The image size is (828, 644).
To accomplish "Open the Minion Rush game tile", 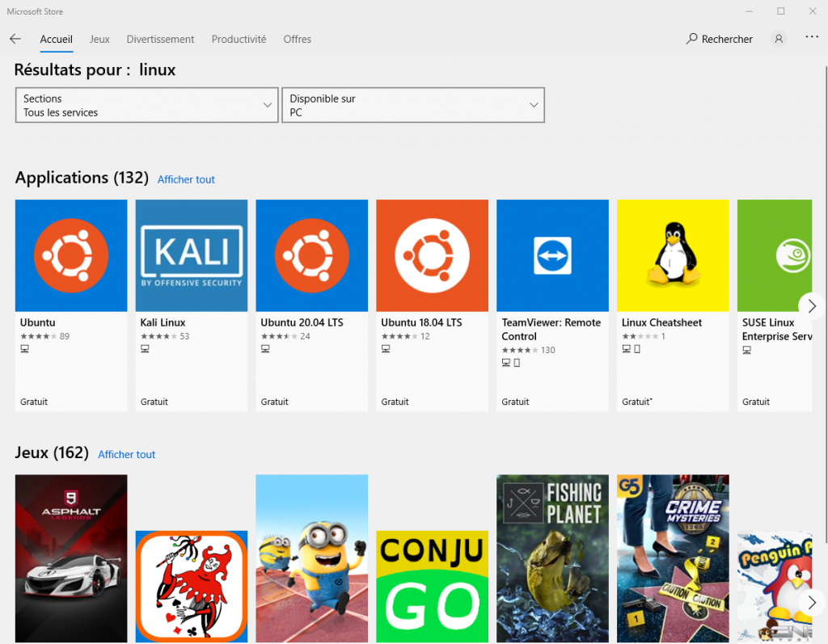I will coord(312,558).
